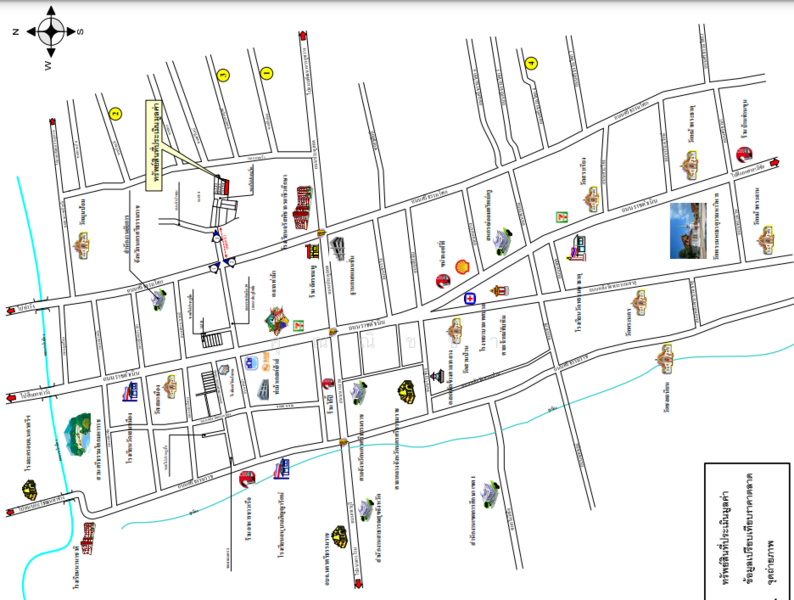This screenshot has height=600, width=794.
Task: Select yellow circle marker number 1
Action: coord(267,72)
